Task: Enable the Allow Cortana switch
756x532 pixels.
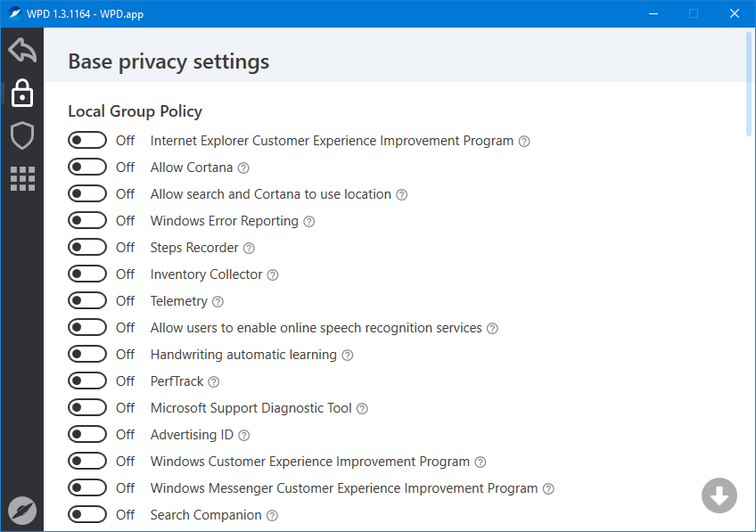Action: click(87, 168)
